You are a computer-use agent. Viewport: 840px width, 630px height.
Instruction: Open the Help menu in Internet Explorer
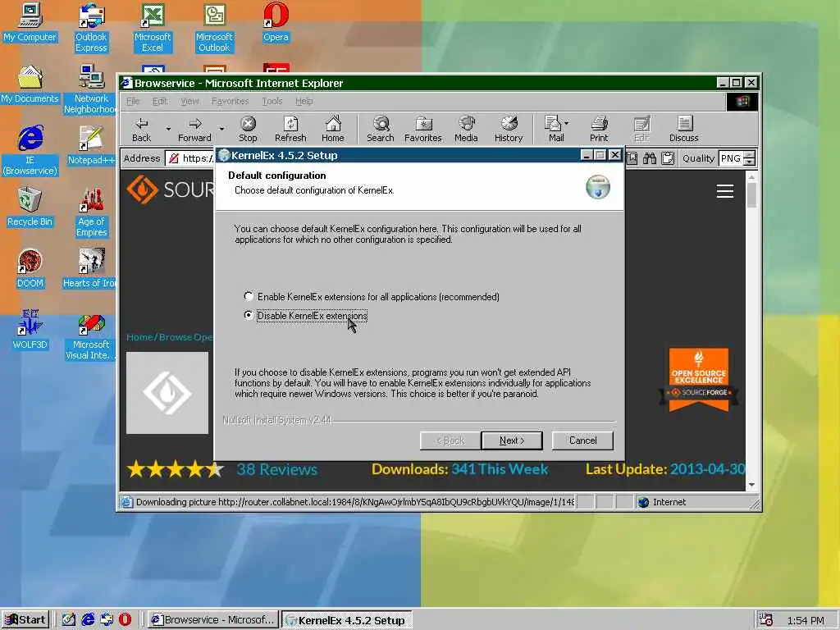tap(304, 101)
